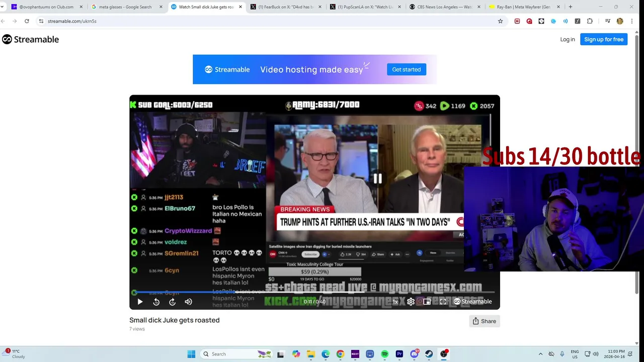Click the red fast-forward extension icon
The height and width of the screenshot is (362, 644).
(x=517, y=21)
